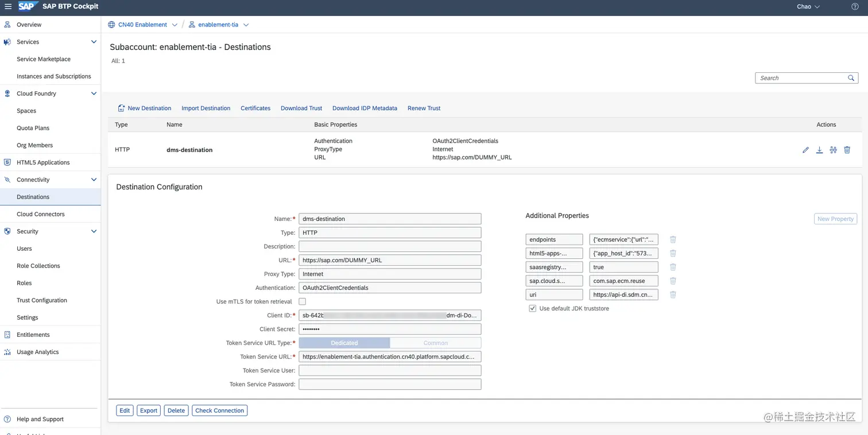Click the Services sidebar icon

(7, 42)
